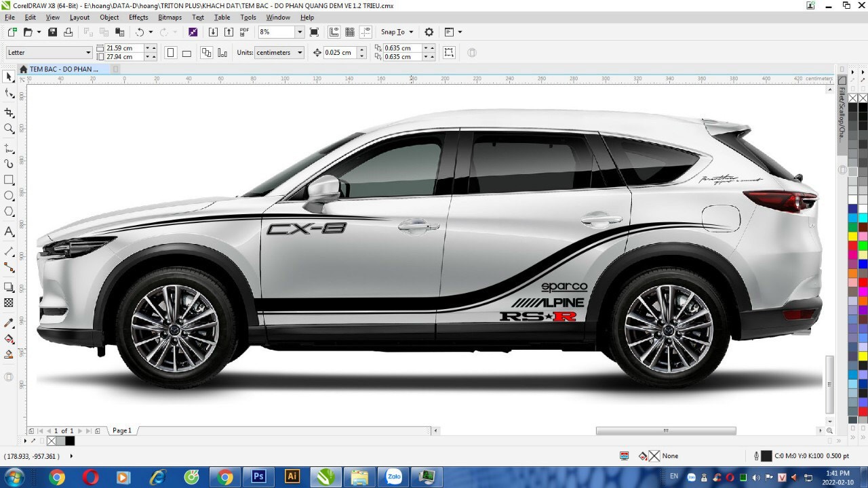The height and width of the screenshot is (488, 868).
Task: Toggle Current page layout button
Action: (x=222, y=52)
